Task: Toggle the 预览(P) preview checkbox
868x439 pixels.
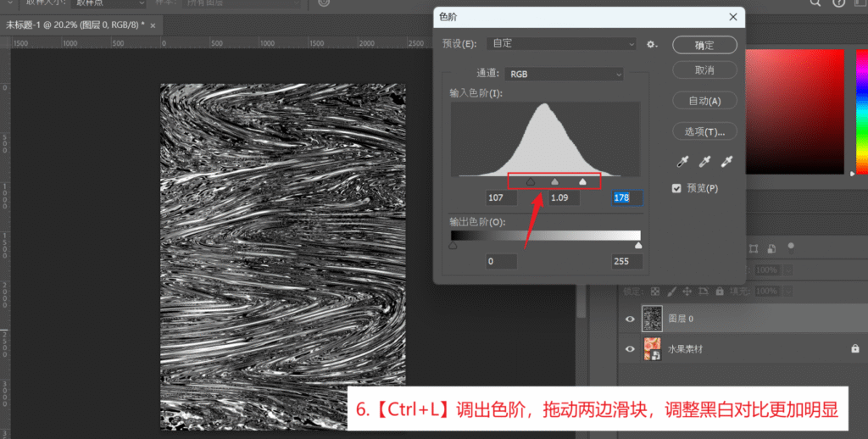Action: pos(676,188)
